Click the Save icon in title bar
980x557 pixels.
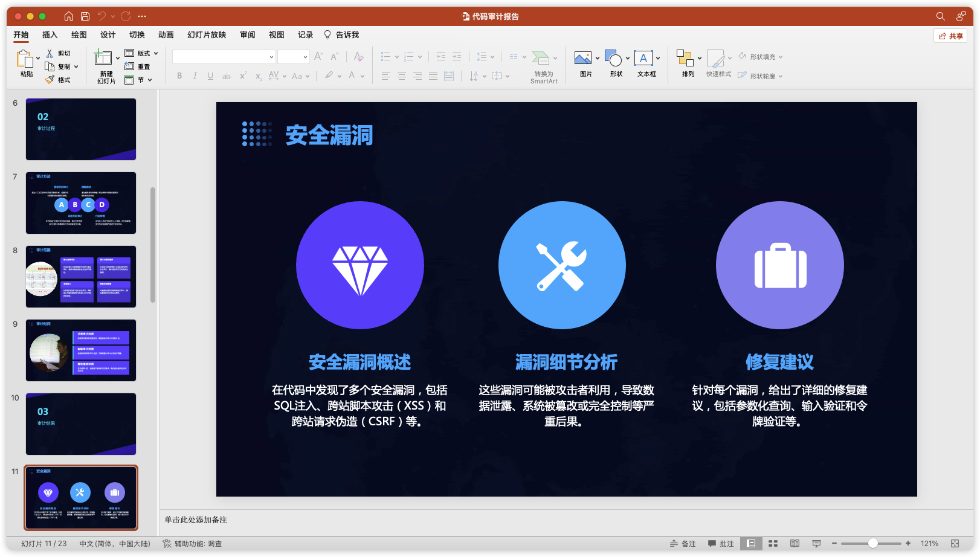coord(85,16)
